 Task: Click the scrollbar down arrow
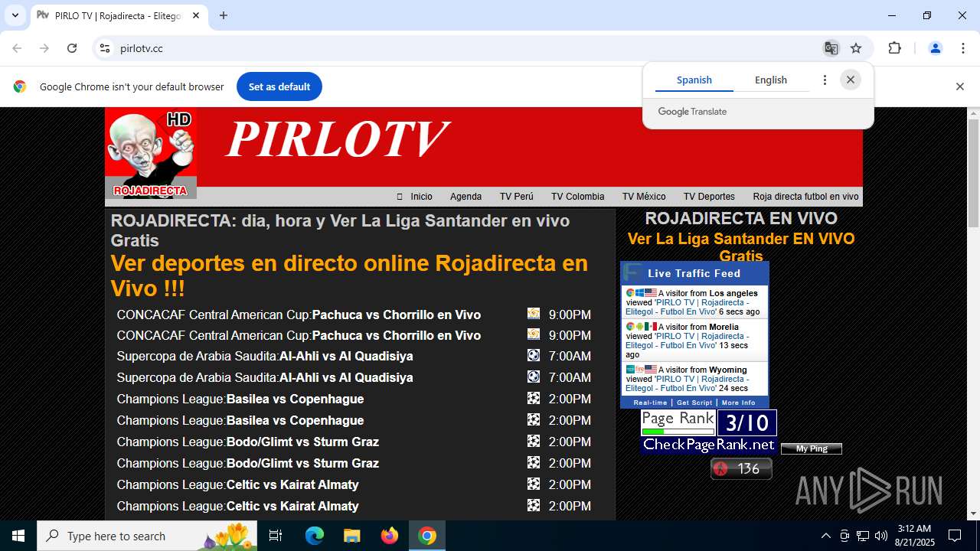coord(973,514)
